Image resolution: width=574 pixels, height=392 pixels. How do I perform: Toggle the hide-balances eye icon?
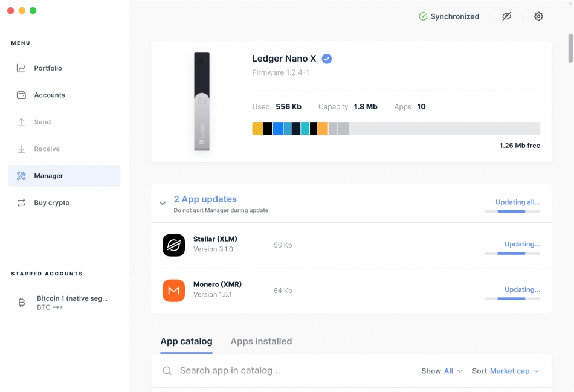(x=507, y=16)
